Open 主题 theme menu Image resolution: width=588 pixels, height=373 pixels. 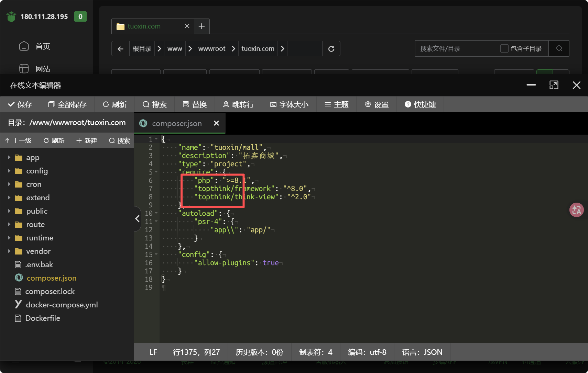pos(337,104)
